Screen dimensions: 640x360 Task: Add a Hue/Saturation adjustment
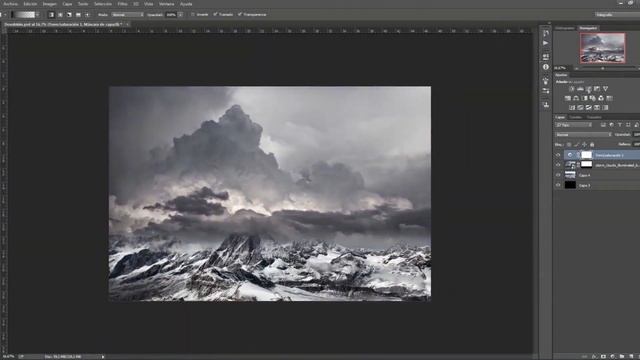pyautogui.click(x=568, y=98)
